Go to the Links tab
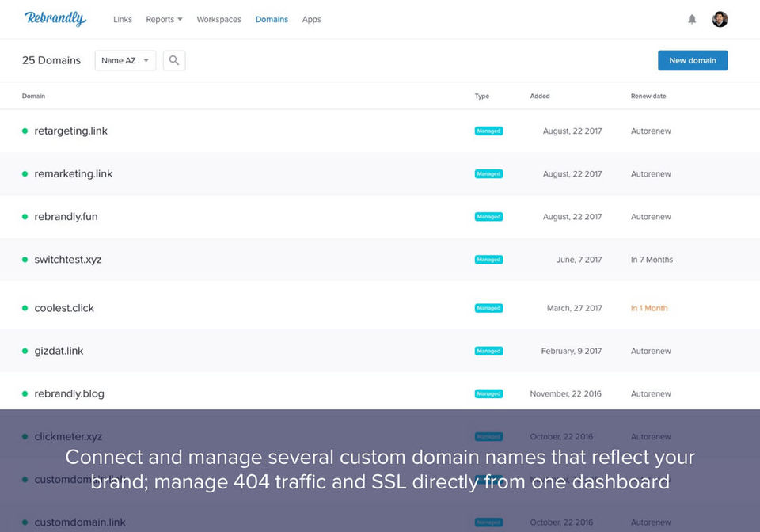The image size is (760, 532). pyautogui.click(x=123, y=19)
